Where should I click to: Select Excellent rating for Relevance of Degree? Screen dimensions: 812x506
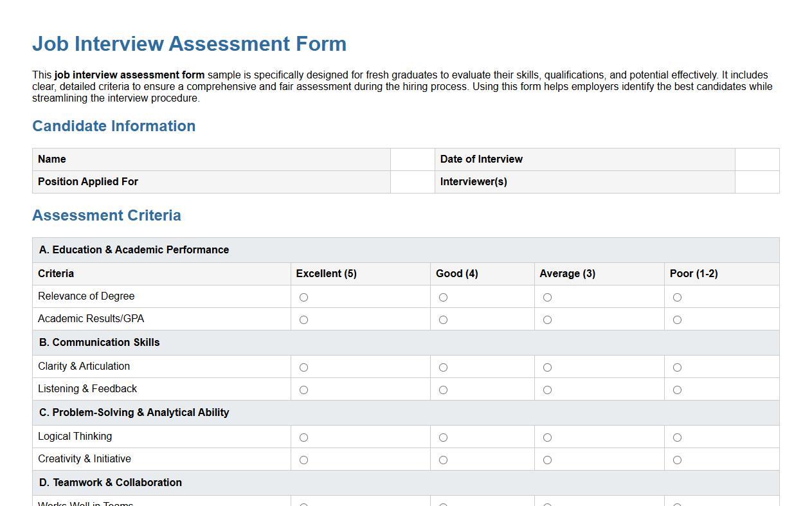(303, 296)
